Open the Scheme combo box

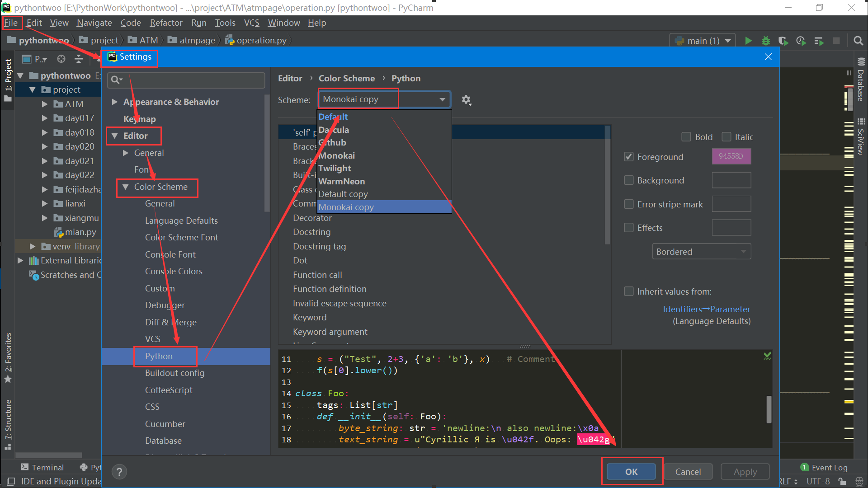point(384,99)
